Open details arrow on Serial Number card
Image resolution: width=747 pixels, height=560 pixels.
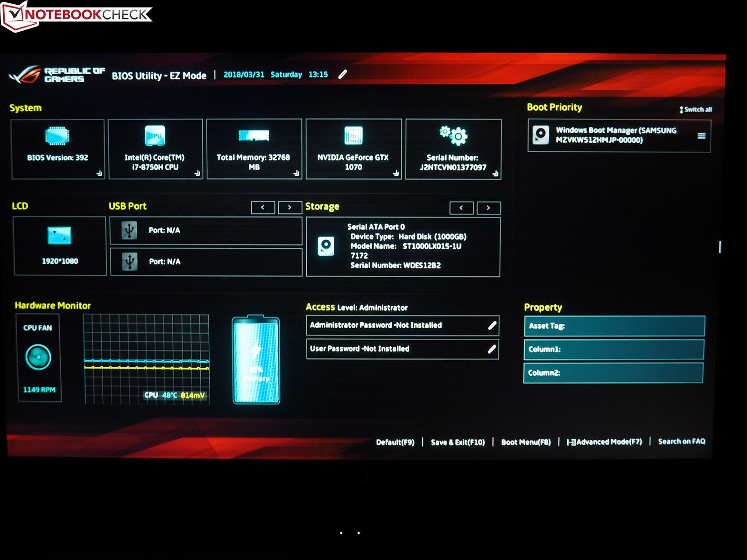[x=495, y=174]
